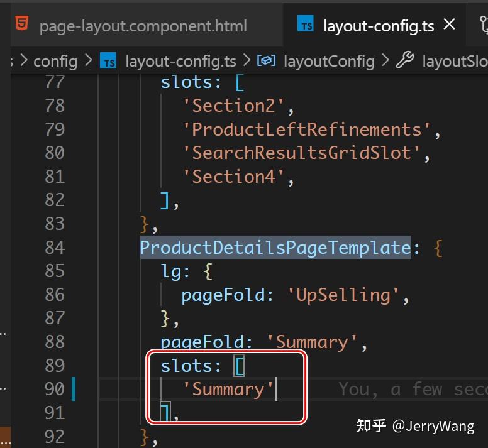Click the config breadcrumb folder
The width and height of the screenshot is (488, 448).
[55, 61]
